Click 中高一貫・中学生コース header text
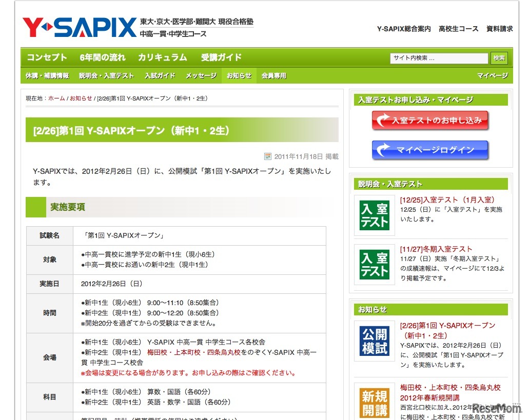Image resolution: width=529 pixels, height=420 pixels. (173, 34)
